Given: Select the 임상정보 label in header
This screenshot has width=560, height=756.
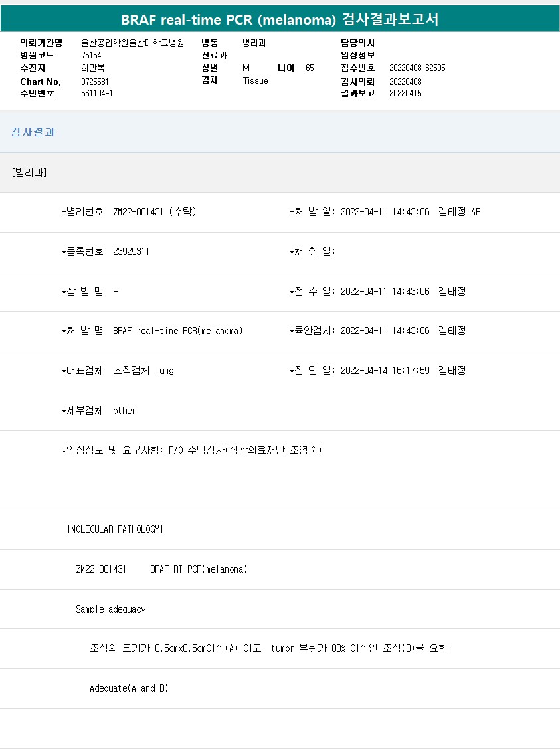Looking at the screenshot, I should click(357, 55).
